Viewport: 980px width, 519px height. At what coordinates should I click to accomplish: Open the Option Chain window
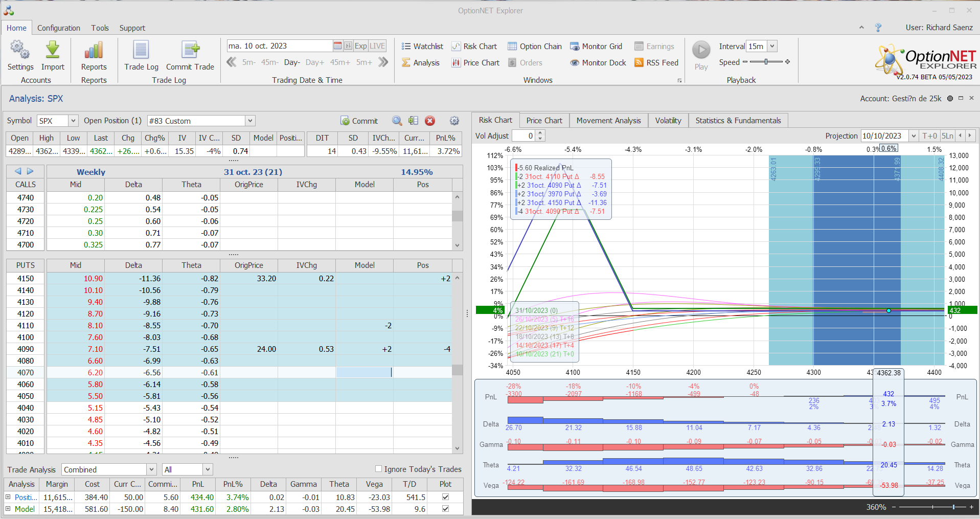pyautogui.click(x=534, y=47)
